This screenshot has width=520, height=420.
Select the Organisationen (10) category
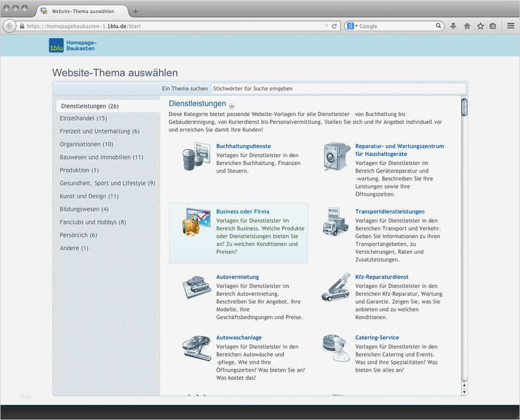tap(86, 144)
